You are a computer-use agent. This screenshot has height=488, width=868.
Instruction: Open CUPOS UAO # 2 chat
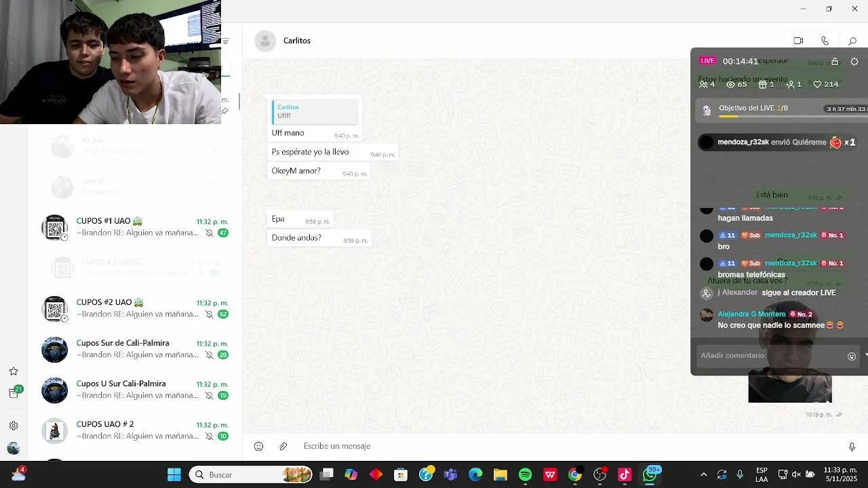[x=135, y=430]
